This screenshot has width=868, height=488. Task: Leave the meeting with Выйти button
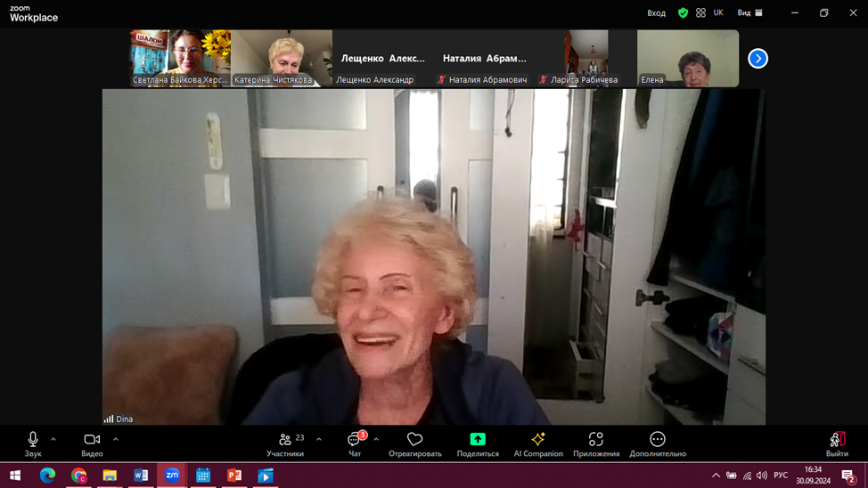(837, 442)
